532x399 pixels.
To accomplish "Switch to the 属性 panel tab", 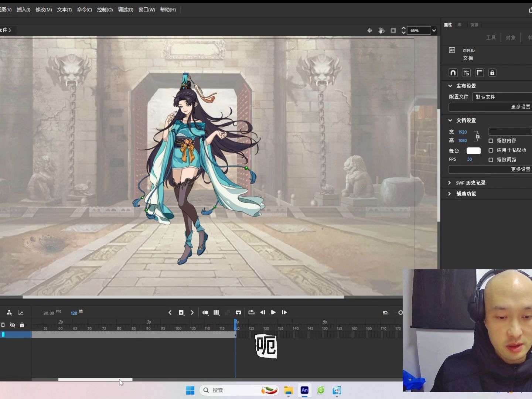I will coord(448,25).
